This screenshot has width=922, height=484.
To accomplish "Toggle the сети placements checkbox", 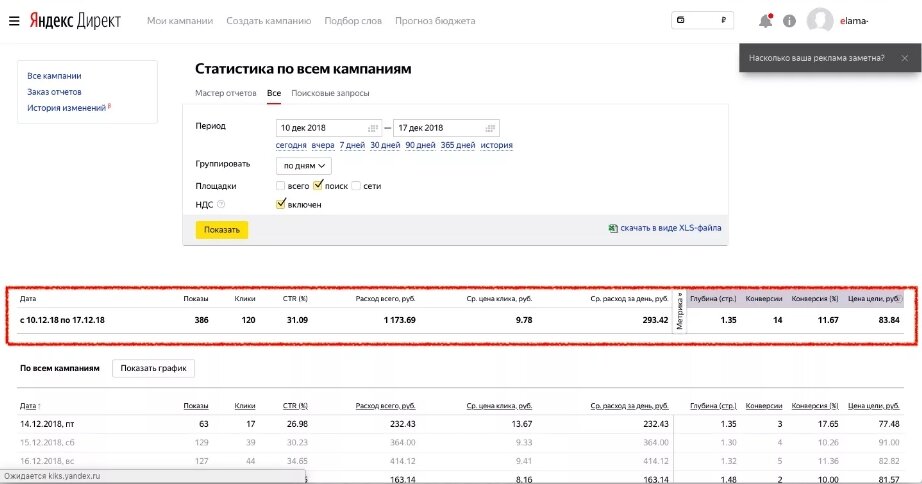I will (356, 186).
